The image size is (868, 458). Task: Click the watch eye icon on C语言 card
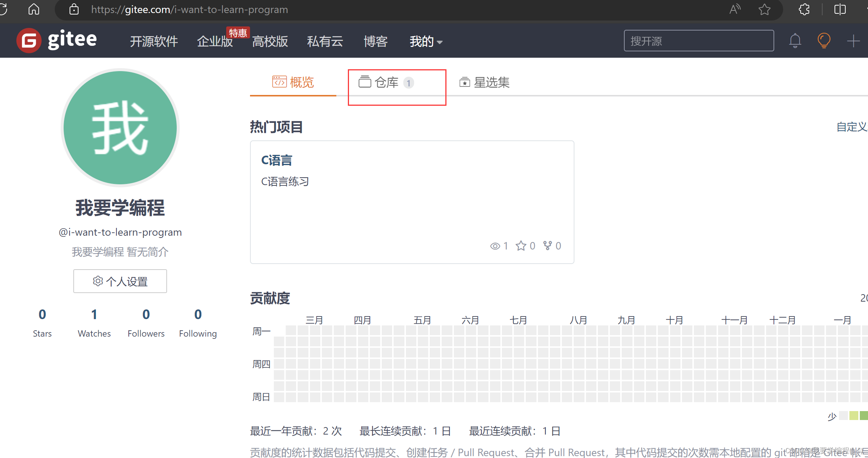click(495, 246)
